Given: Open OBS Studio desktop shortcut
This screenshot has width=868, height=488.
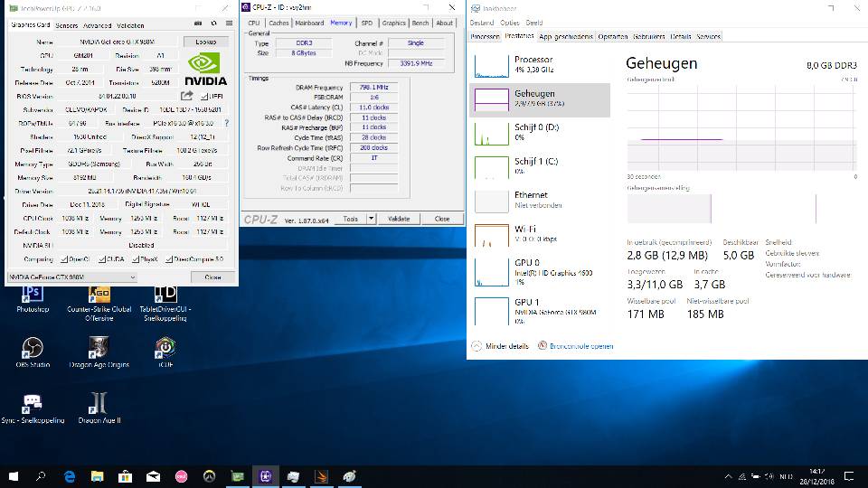Looking at the screenshot, I should [x=33, y=352].
